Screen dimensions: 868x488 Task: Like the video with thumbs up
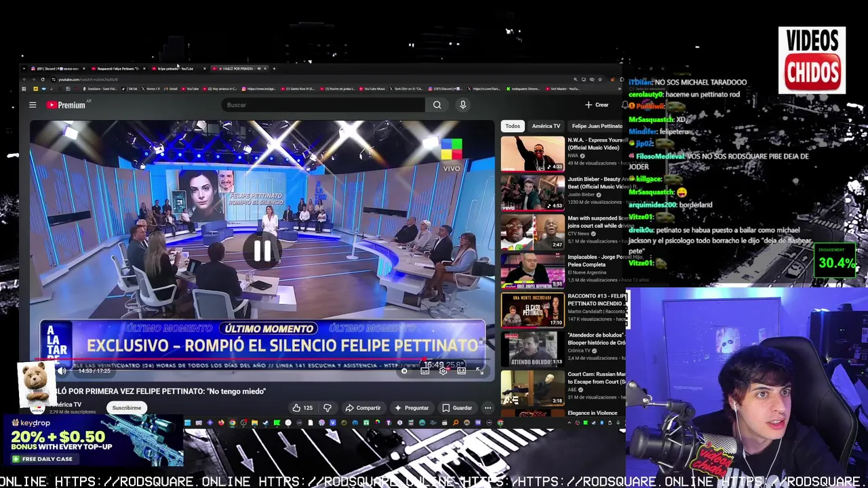tap(302, 408)
